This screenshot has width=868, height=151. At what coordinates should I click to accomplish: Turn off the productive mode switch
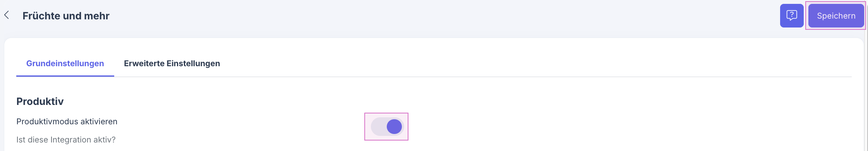(x=387, y=127)
